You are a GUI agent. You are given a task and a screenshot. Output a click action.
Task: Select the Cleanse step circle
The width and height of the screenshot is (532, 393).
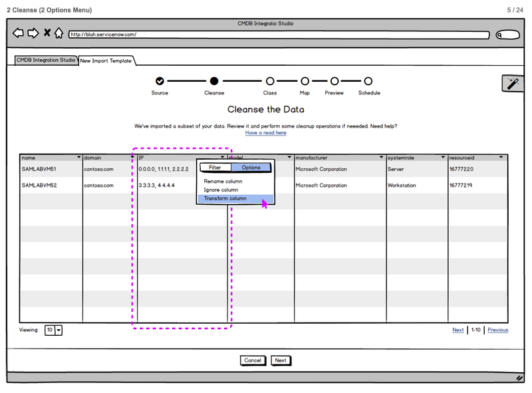(x=214, y=81)
